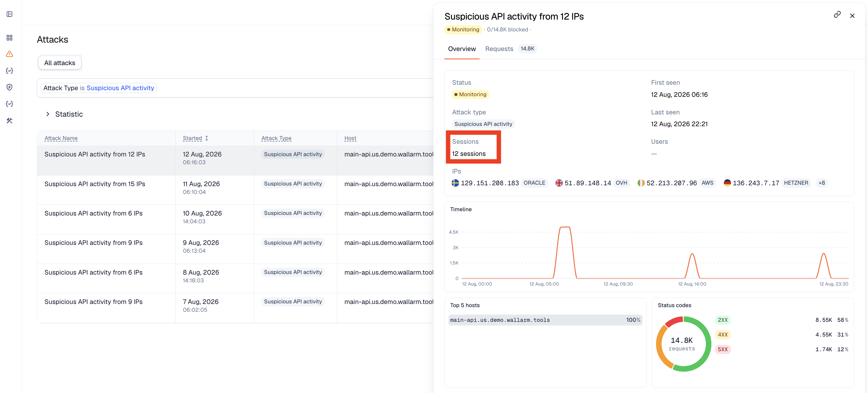Click the Monitoring status in Overview card

(470, 94)
